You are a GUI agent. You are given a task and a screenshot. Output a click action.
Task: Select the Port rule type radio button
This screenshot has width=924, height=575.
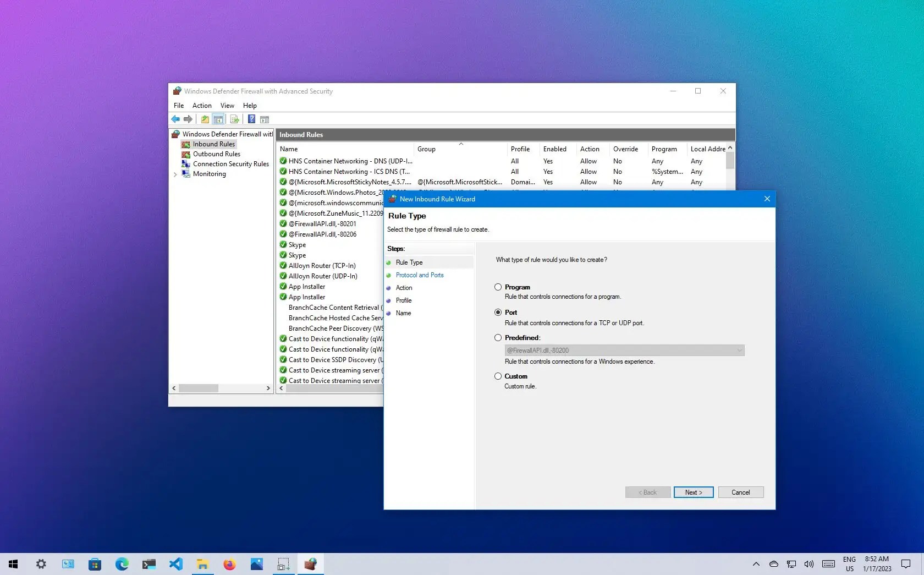498,312
